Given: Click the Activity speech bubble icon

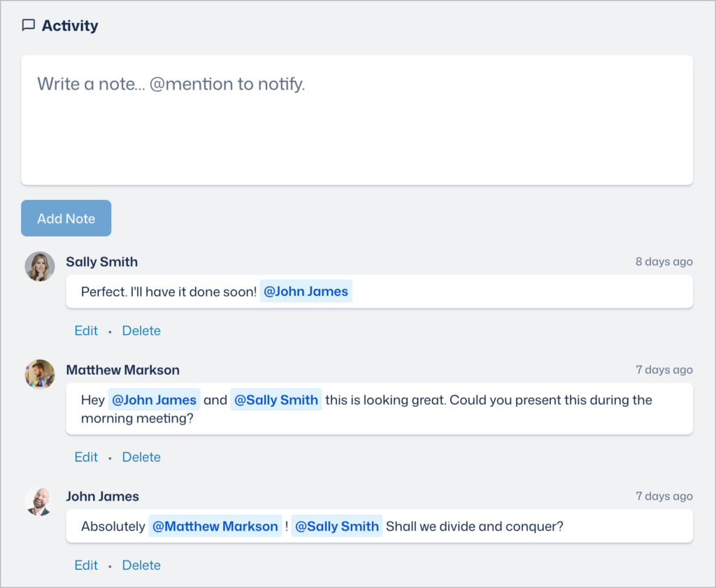Looking at the screenshot, I should pos(28,25).
